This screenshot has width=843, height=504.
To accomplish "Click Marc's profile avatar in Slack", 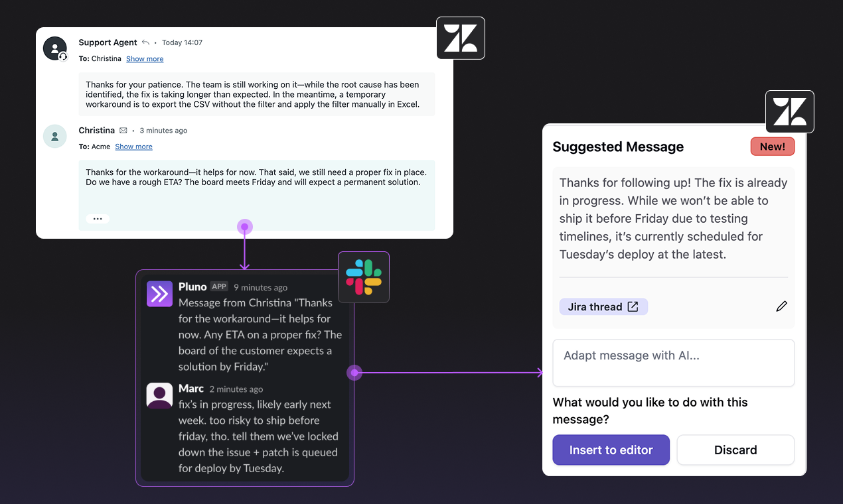I will [x=159, y=396].
